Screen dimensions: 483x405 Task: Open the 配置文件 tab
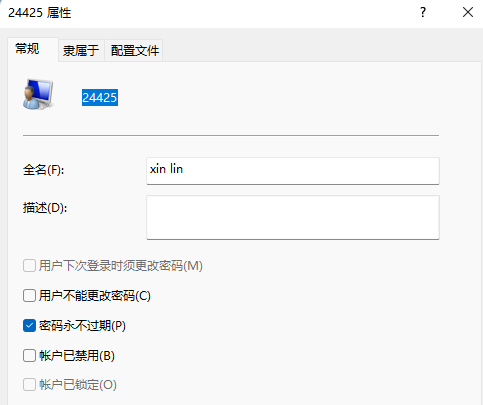[x=134, y=51]
